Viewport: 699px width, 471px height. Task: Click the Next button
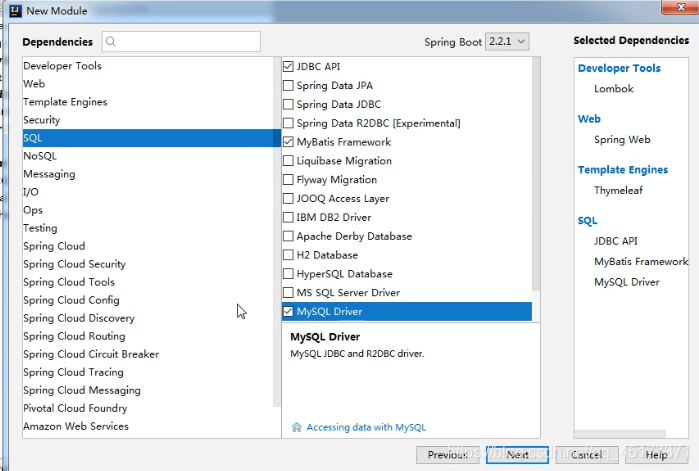517,455
